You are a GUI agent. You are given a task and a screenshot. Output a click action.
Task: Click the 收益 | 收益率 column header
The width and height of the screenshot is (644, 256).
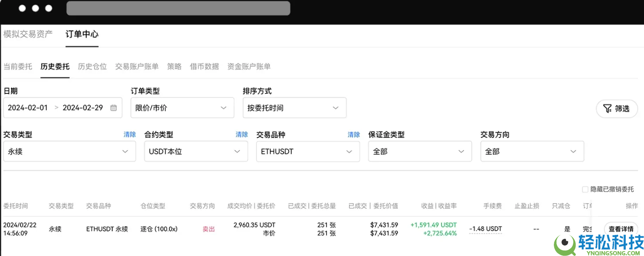coord(439,206)
